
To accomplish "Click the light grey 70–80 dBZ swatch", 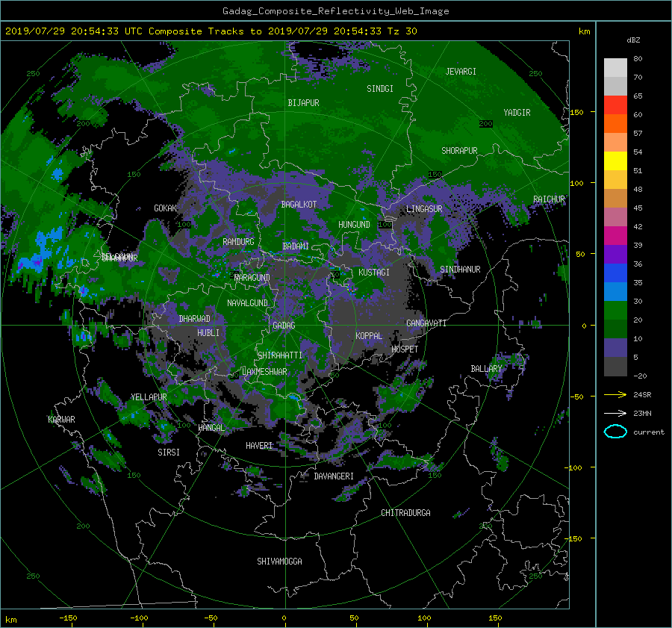I will click(615, 68).
